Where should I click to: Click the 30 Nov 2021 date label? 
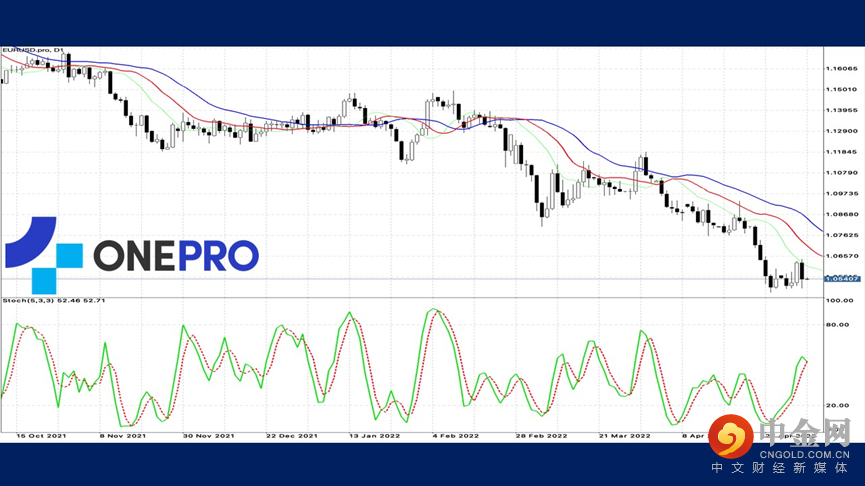click(x=208, y=436)
